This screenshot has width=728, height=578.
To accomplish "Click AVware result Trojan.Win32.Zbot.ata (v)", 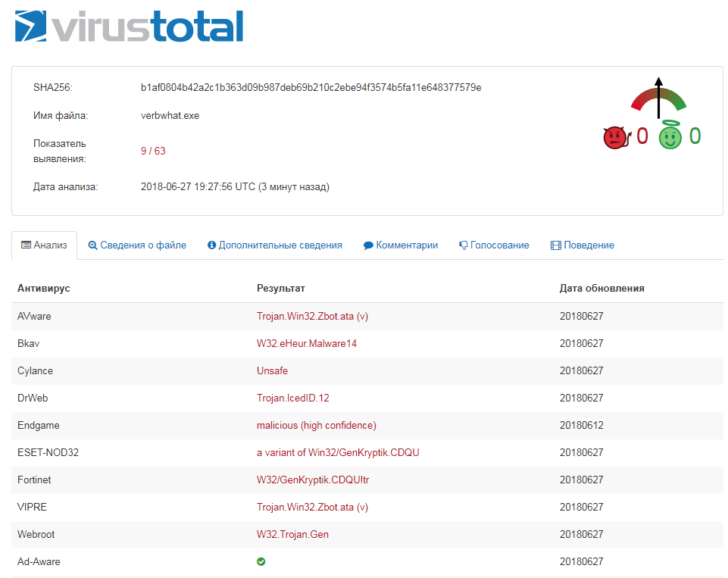I will click(x=312, y=316).
